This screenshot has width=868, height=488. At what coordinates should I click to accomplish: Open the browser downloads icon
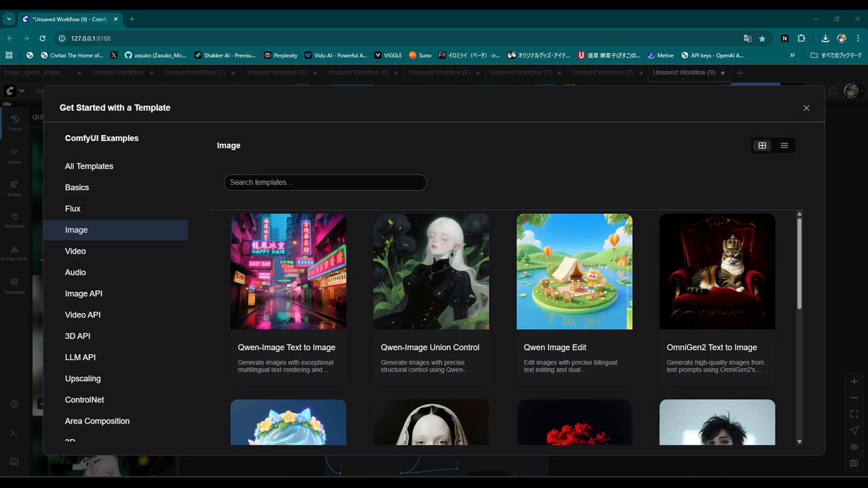click(825, 38)
